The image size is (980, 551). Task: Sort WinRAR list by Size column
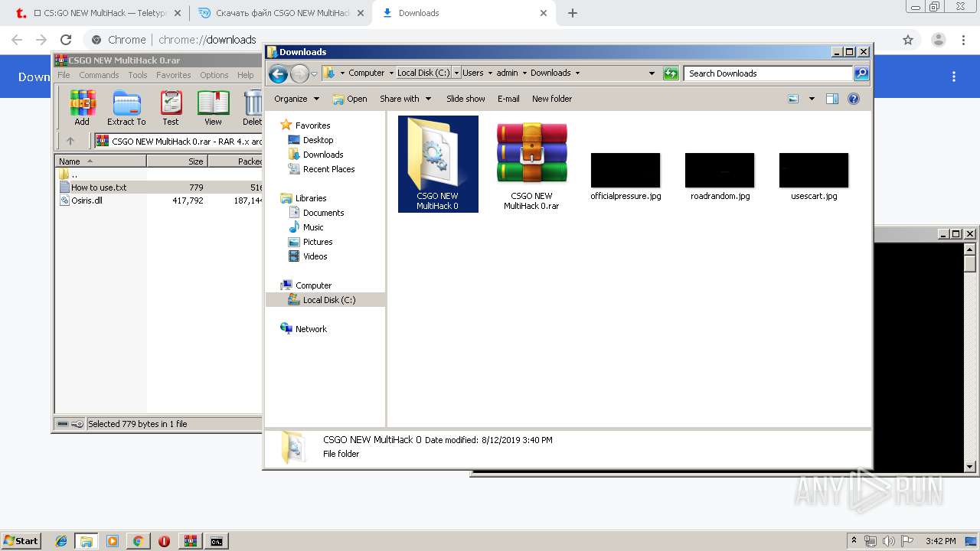pyautogui.click(x=177, y=161)
